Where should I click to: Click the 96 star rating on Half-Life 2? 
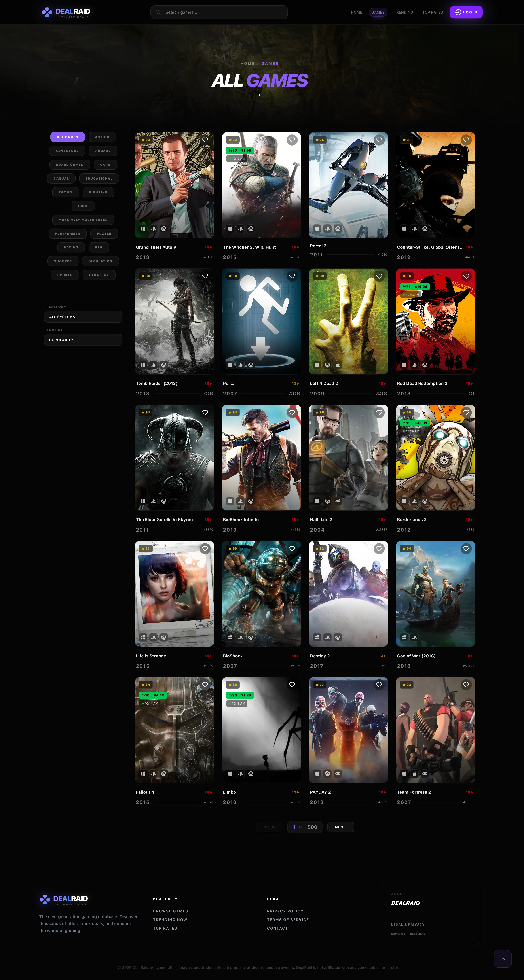pos(320,412)
